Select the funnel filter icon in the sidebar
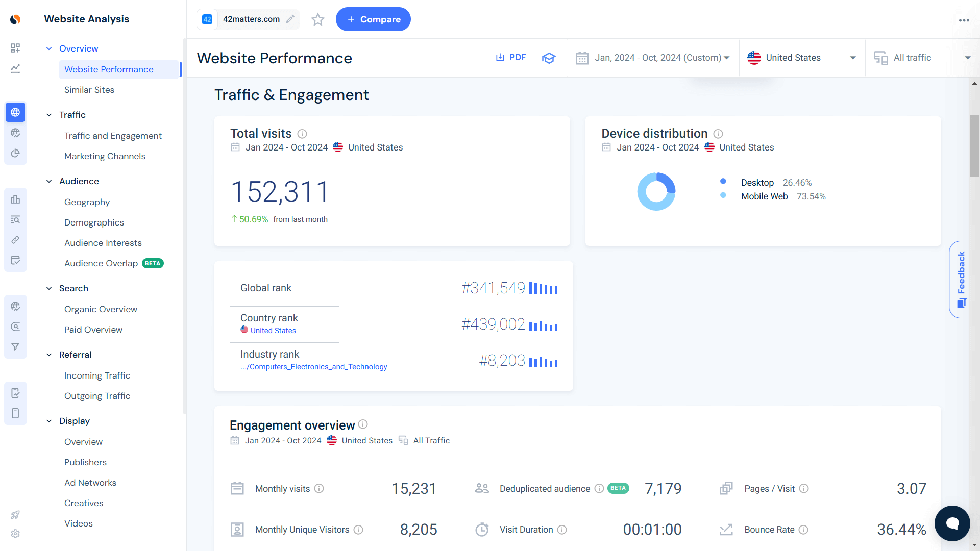 pyautogui.click(x=15, y=346)
